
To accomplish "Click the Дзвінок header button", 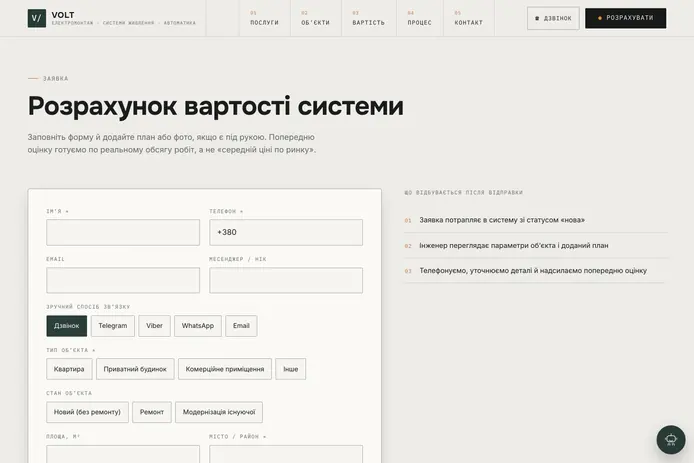I will pos(553,18).
